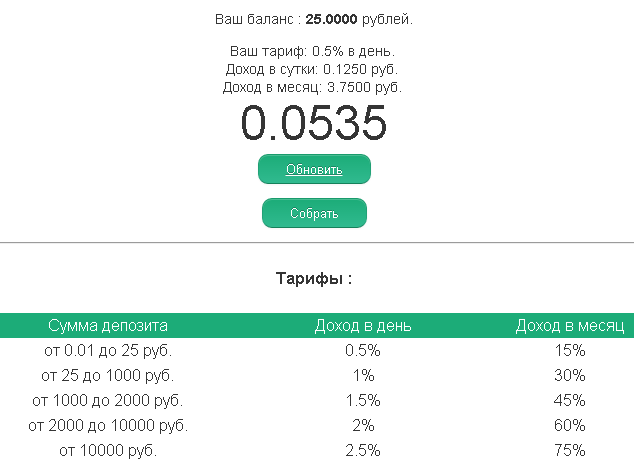The width and height of the screenshot is (634, 471).
Task: Select the от 1000 до 2000 руб. row
Action: [x=108, y=401]
